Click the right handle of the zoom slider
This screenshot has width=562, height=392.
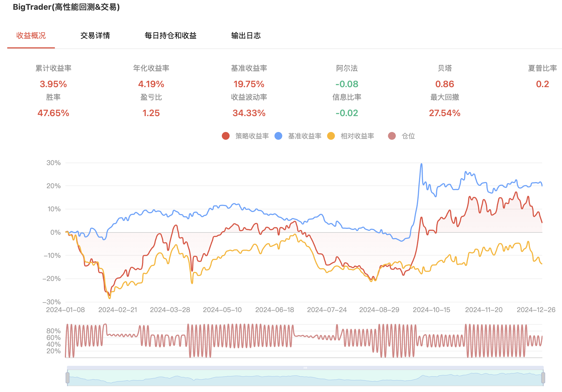tap(543, 378)
